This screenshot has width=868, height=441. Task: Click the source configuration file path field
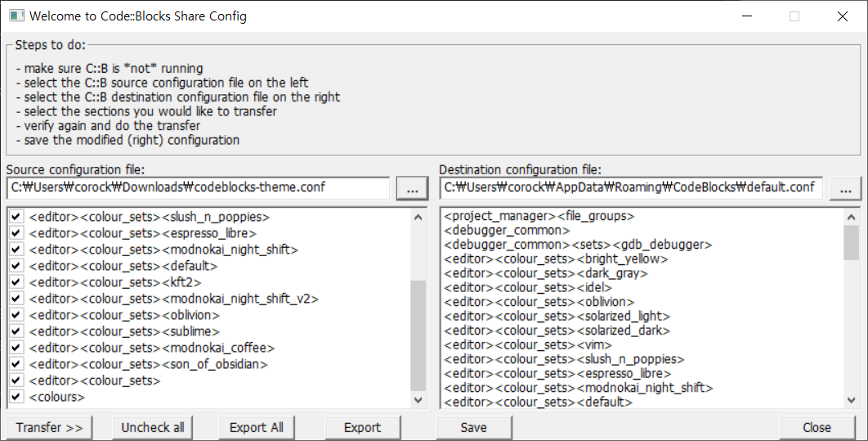(199, 188)
